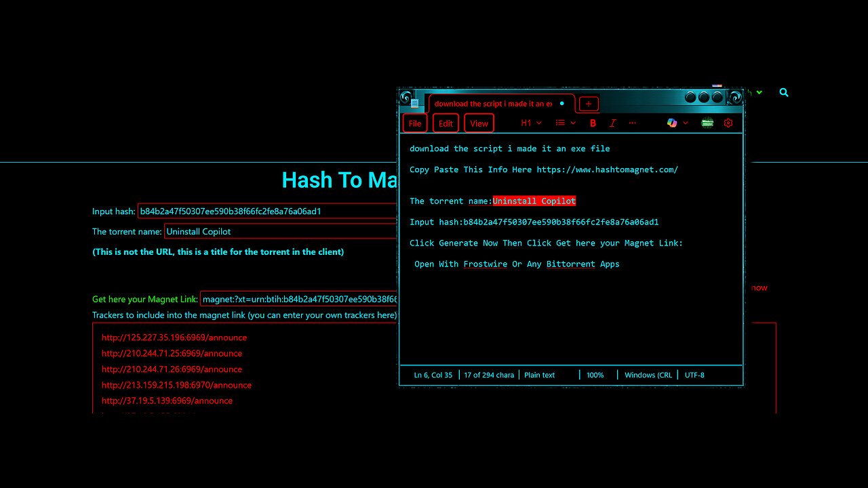Click 'Get here your Magnet Link:' label
The height and width of the screenshot is (488, 868).
(145, 299)
